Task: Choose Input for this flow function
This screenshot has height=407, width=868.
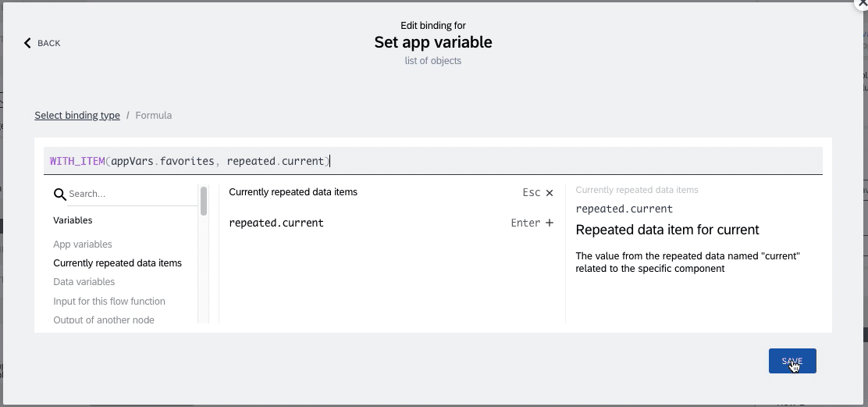Action: (109, 302)
